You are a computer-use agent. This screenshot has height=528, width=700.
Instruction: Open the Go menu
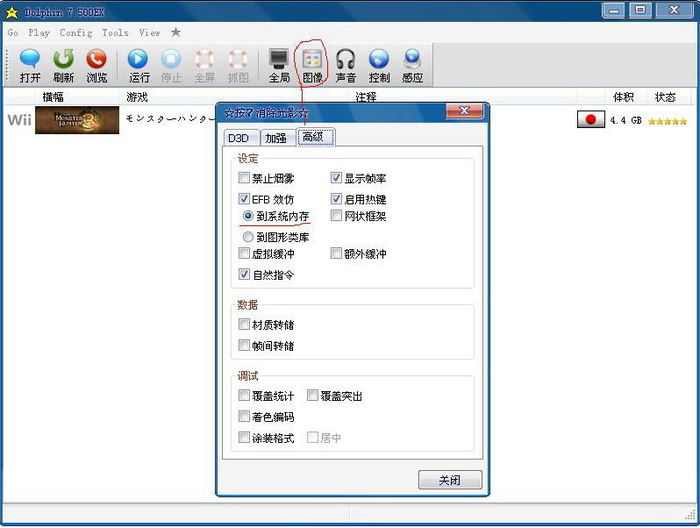click(13, 33)
